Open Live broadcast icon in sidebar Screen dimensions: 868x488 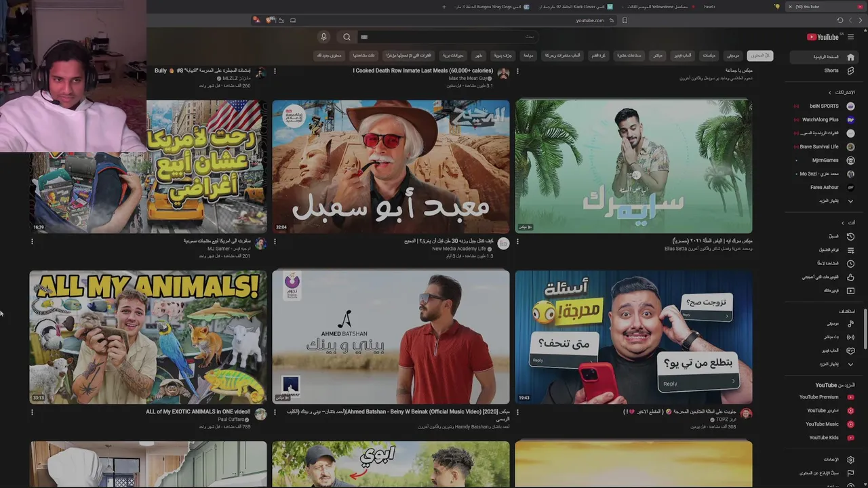850,337
